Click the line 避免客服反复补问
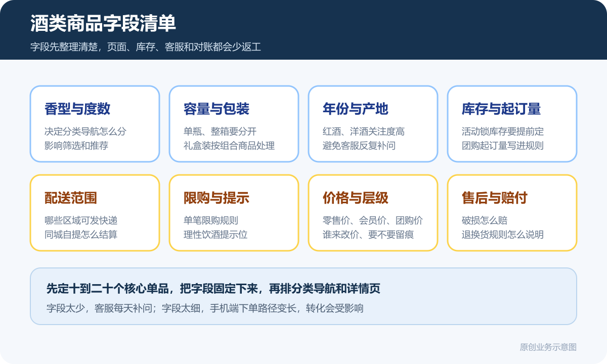The width and height of the screenshot is (607, 364). (359, 146)
